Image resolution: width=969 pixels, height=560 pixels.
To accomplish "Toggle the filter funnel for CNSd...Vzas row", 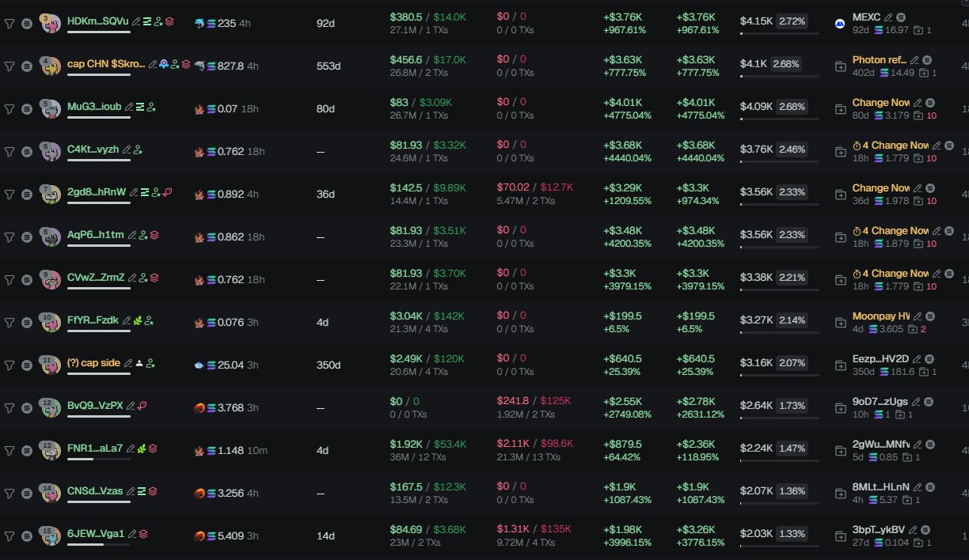I will [9, 494].
